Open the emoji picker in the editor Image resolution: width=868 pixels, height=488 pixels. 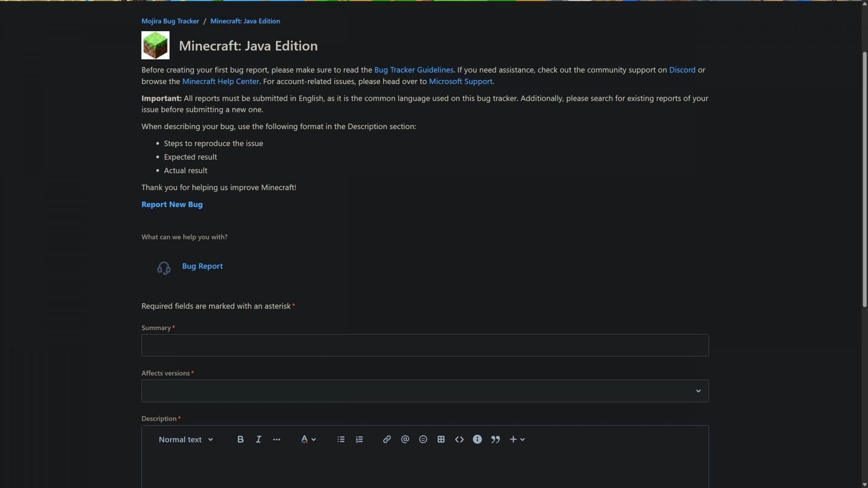pos(423,439)
